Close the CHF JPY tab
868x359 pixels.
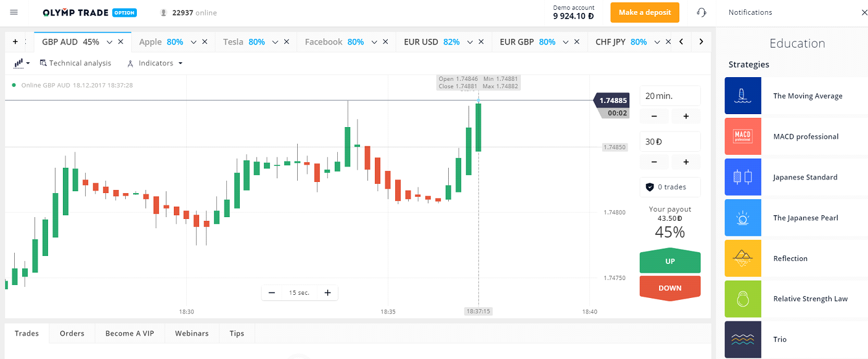[668, 42]
